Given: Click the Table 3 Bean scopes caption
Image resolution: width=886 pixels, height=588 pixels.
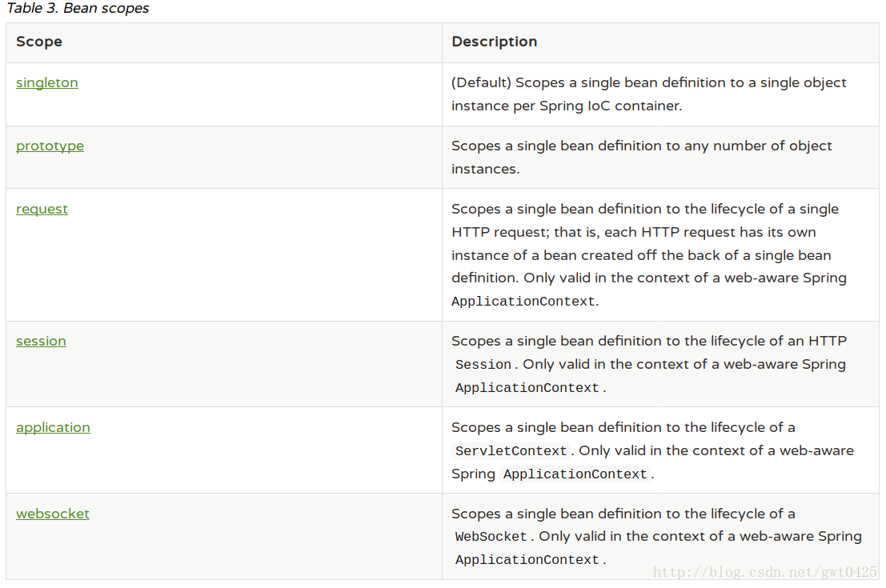Looking at the screenshot, I should pos(78,8).
